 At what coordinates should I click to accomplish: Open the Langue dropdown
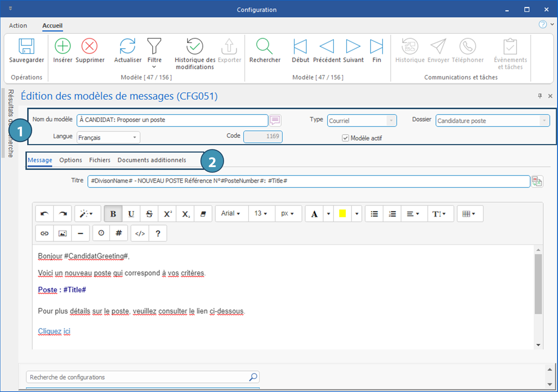135,137
